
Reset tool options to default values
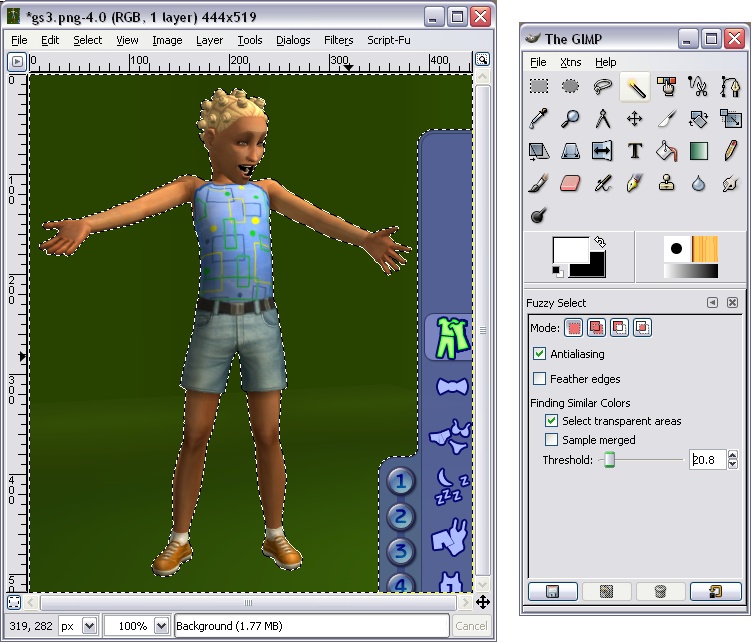pos(716,591)
